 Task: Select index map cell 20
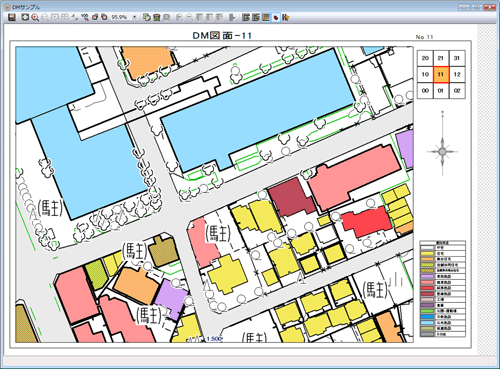coord(425,58)
